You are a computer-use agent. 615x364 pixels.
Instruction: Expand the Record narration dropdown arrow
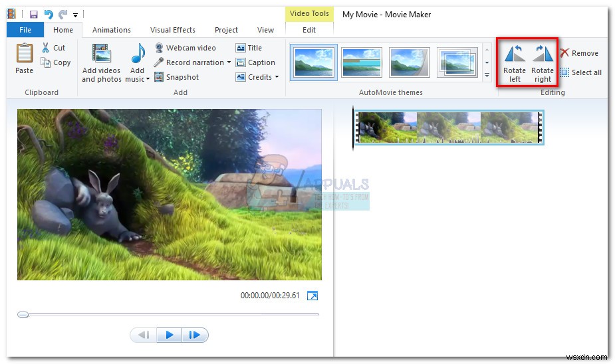click(229, 62)
